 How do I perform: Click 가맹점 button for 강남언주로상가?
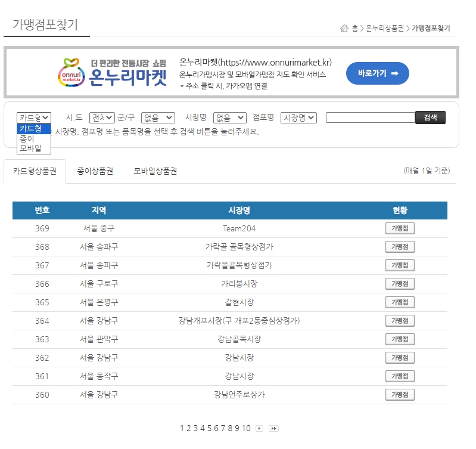(400, 395)
